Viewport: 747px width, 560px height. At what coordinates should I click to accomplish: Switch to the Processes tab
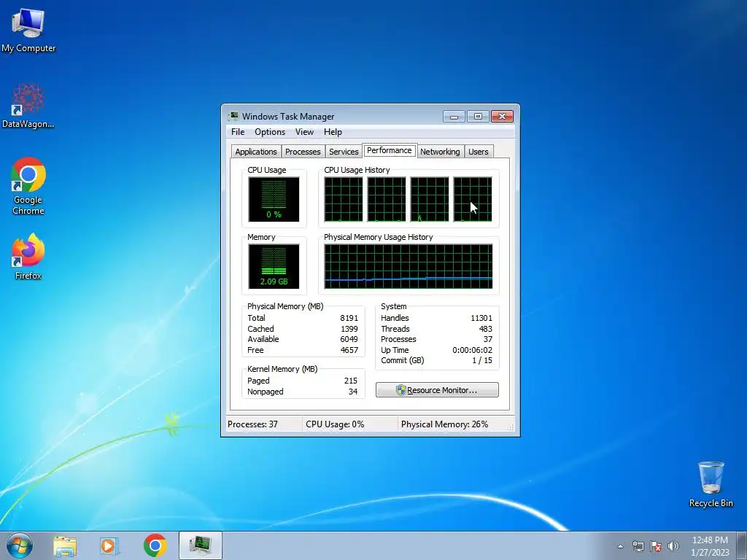tap(303, 152)
